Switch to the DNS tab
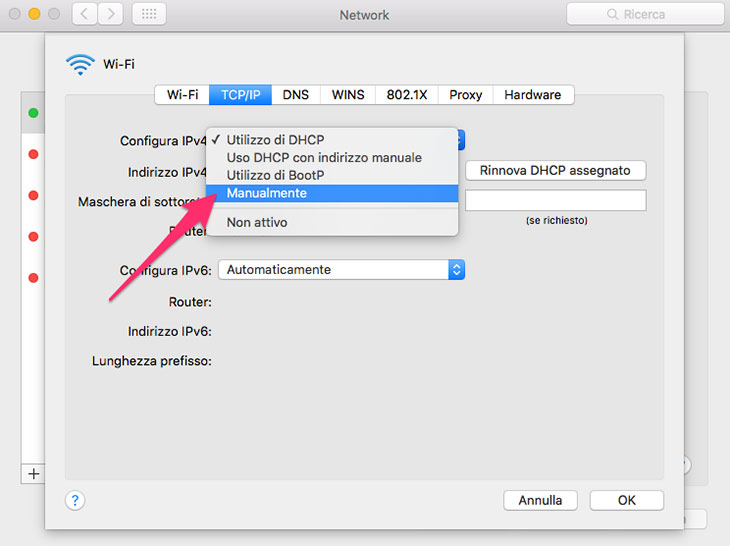 pos(296,95)
